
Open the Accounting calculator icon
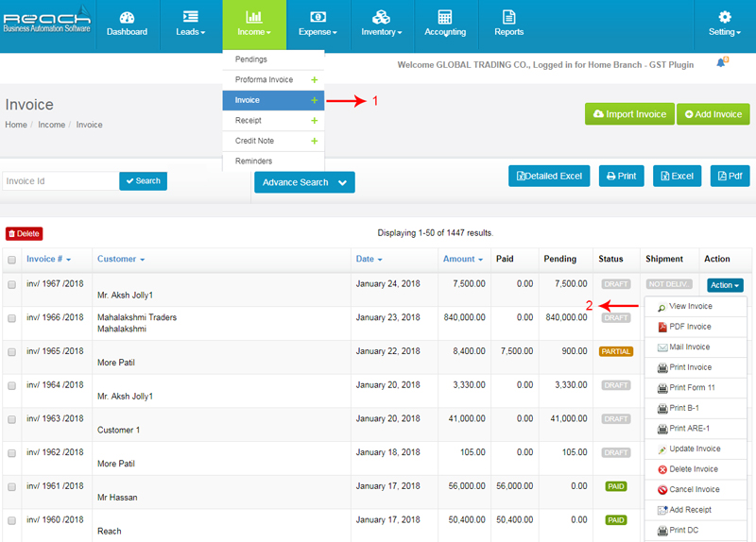coord(444,17)
